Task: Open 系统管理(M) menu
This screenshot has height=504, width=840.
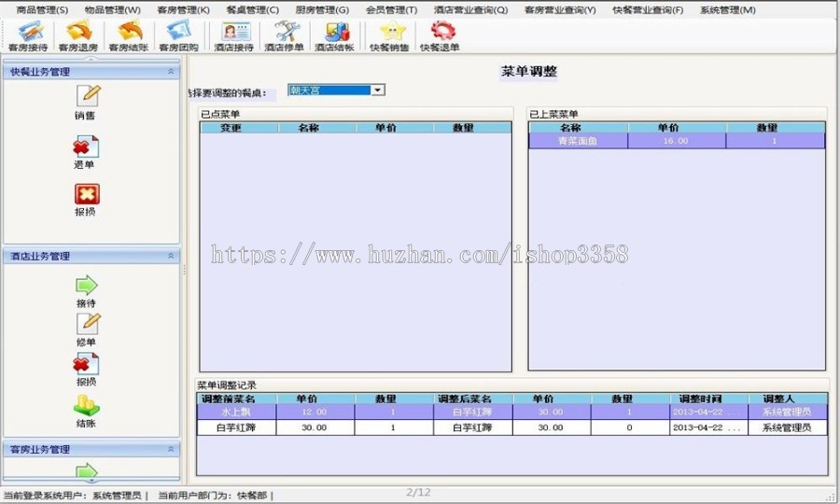Action: click(x=728, y=9)
